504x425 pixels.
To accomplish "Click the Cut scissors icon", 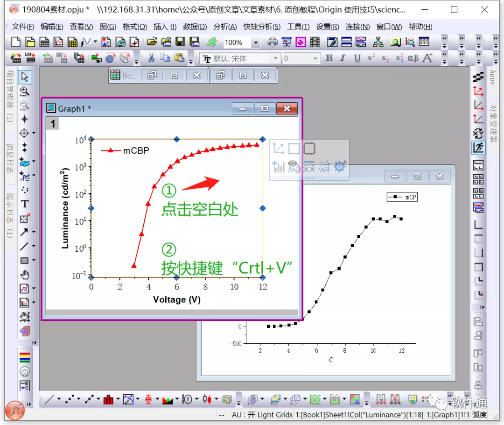I will 151,58.
